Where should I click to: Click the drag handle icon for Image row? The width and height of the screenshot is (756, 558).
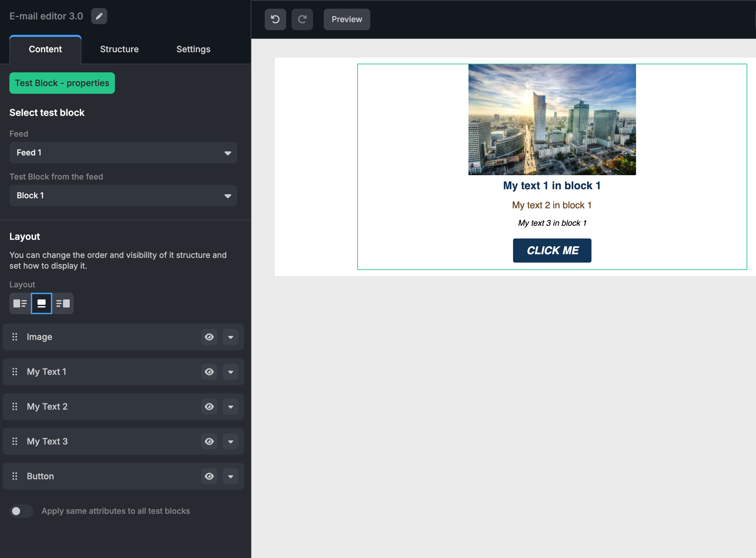click(x=15, y=337)
